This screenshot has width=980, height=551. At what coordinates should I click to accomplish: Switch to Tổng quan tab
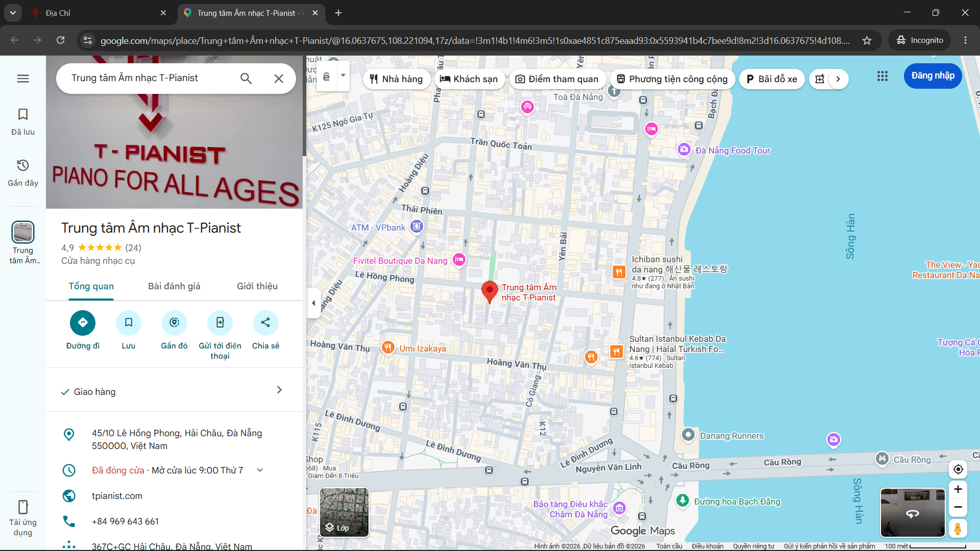91,286
